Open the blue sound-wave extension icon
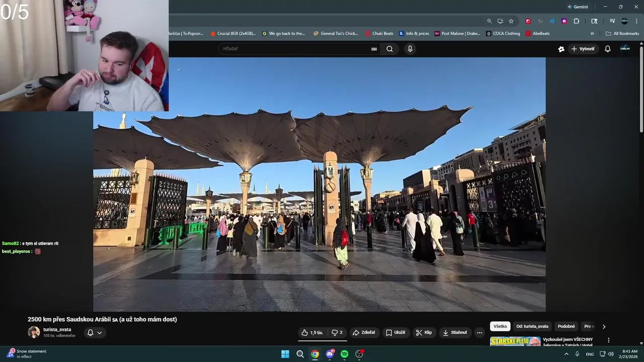 (x=552, y=21)
